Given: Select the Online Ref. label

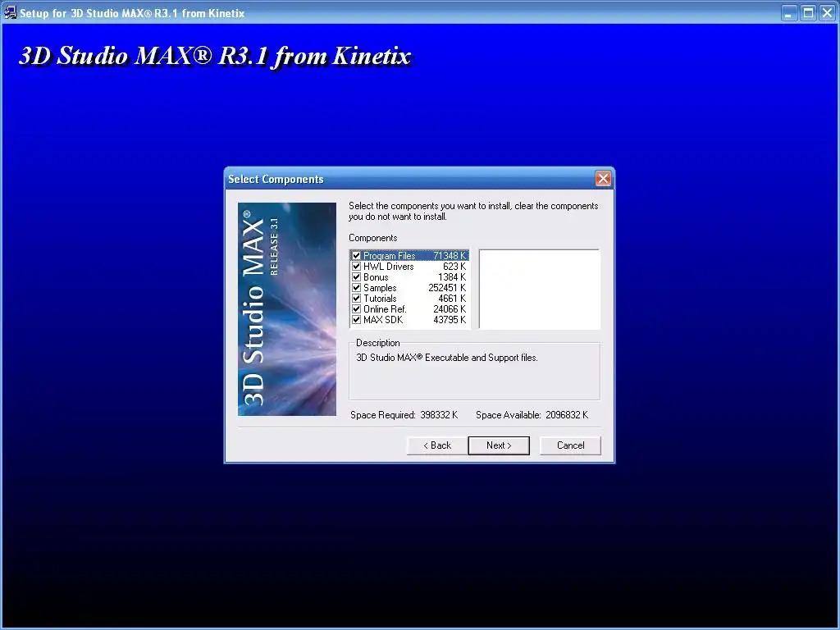Looking at the screenshot, I should 385,309.
